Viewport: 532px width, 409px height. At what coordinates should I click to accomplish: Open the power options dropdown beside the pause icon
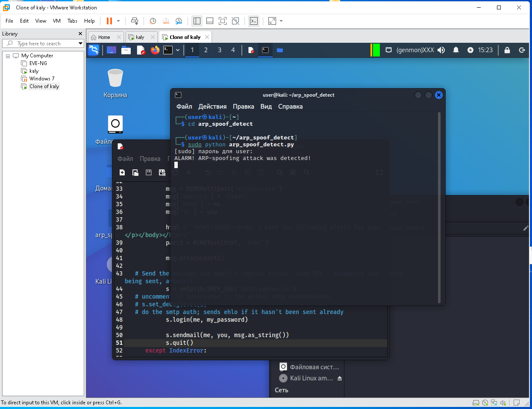[x=118, y=21]
